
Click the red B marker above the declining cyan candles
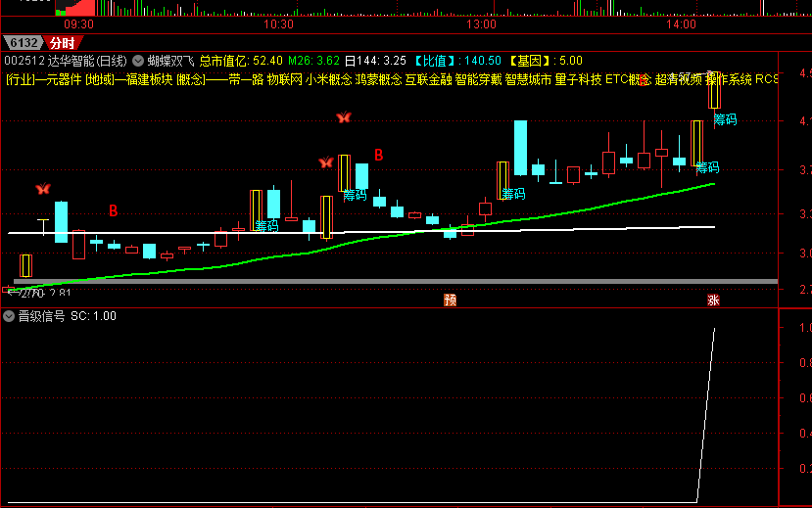coord(378,155)
